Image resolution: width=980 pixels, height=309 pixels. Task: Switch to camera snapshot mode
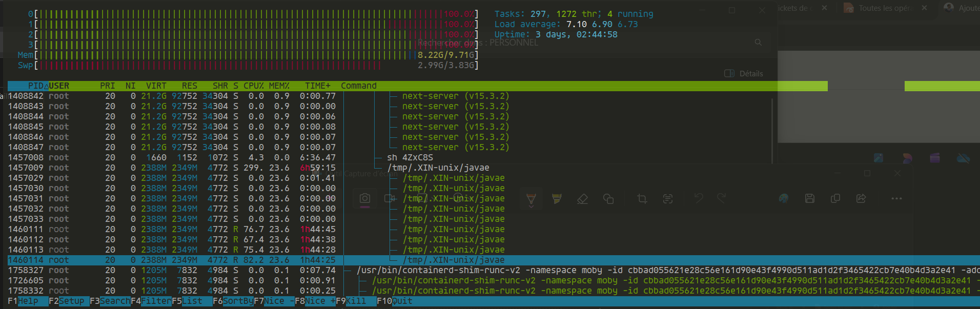click(365, 199)
